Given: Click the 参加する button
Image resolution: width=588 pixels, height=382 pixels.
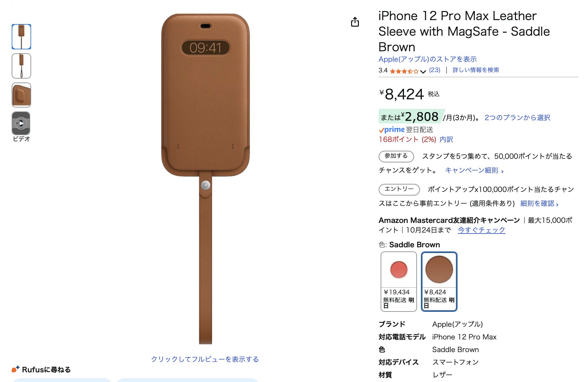Looking at the screenshot, I should pos(396,156).
